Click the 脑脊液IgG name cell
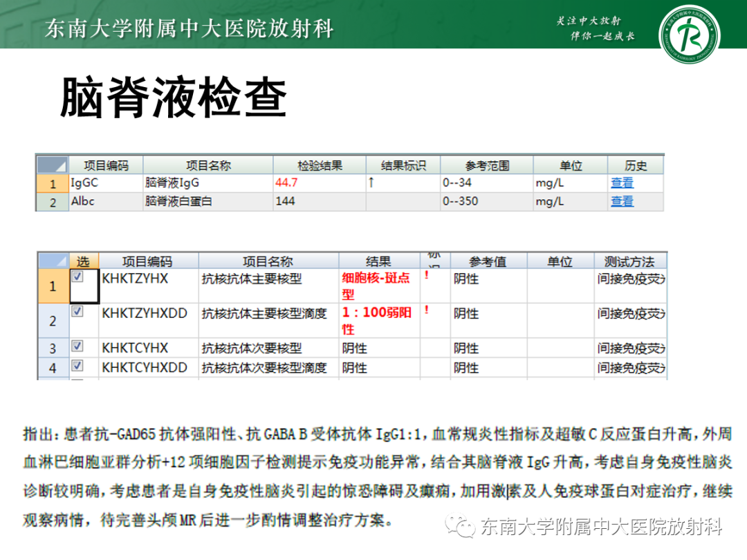 pyautogui.click(x=208, y=183)
